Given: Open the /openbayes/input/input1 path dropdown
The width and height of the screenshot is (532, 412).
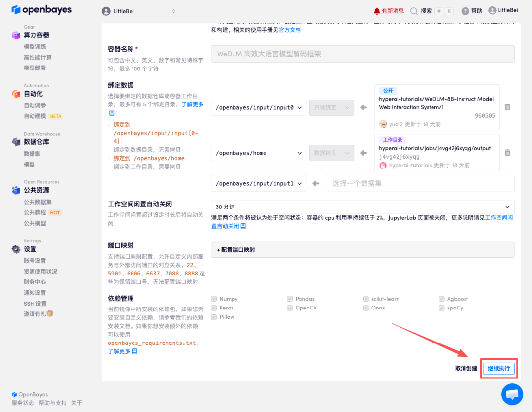Looking at the screenshot, I should (259, 184).
